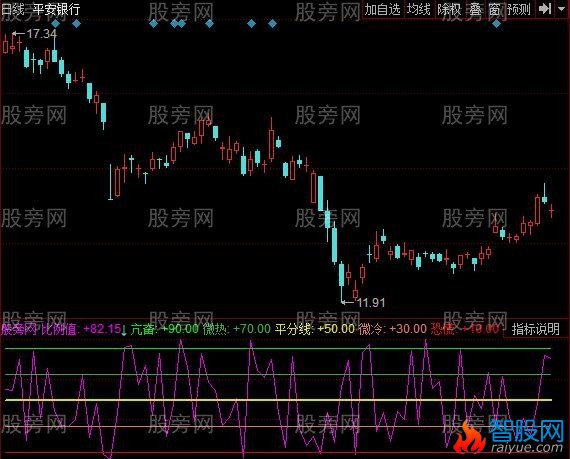Click the 窗 window layout button
Screen dimensions: 570x459
[495, 9]
